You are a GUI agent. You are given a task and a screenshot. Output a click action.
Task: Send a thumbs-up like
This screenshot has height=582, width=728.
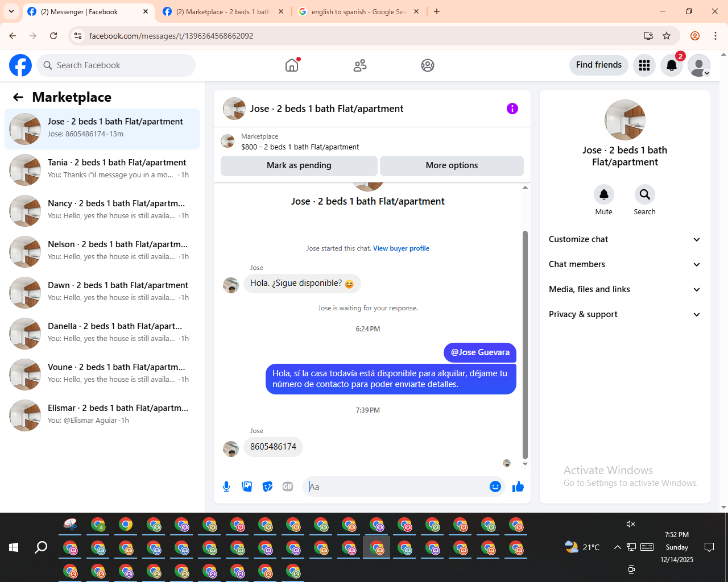click(x=518, y=487)
